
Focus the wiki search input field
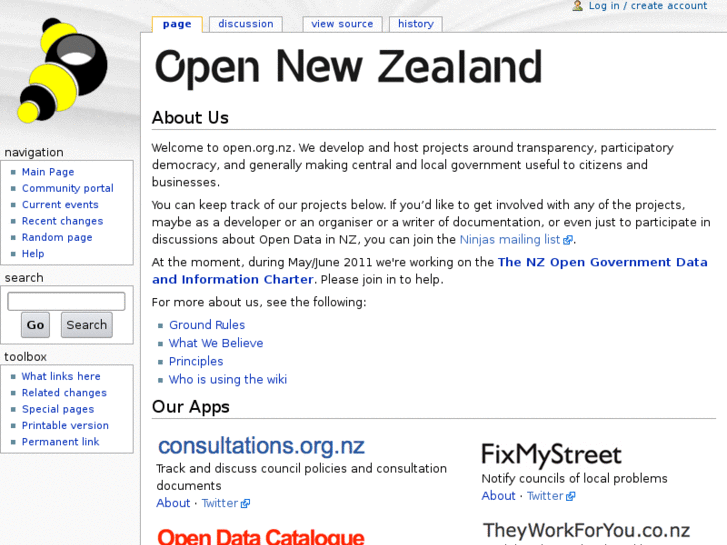[x=66, y=301]
